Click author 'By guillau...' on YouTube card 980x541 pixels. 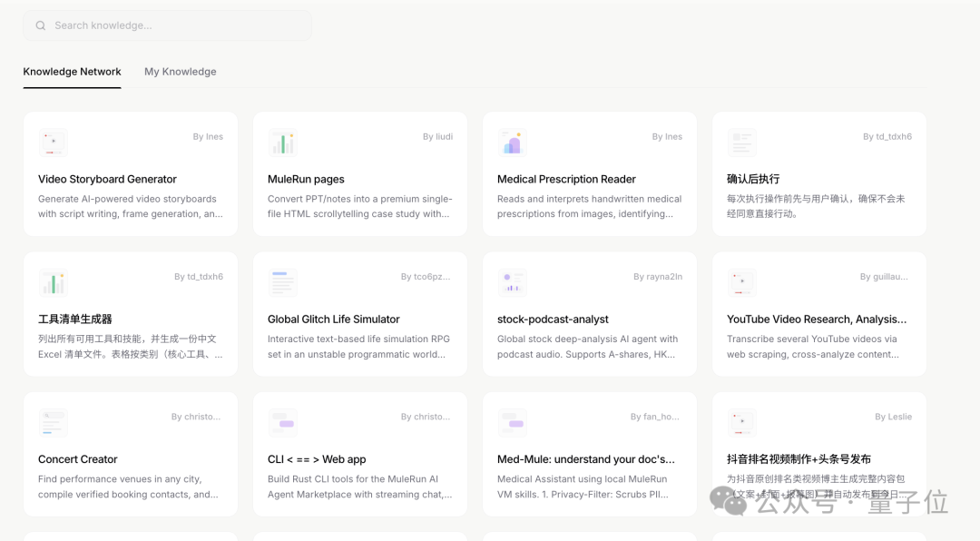[884, 277]
